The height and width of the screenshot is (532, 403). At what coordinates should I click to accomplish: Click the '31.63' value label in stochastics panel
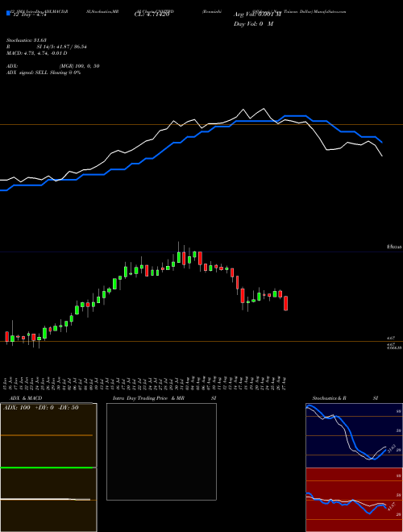pos(390,448)
